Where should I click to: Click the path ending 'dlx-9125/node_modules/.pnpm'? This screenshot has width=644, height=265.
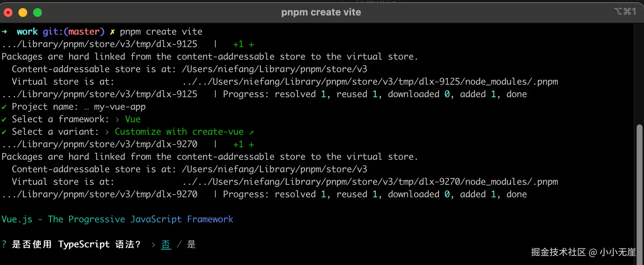click(370, 82)
